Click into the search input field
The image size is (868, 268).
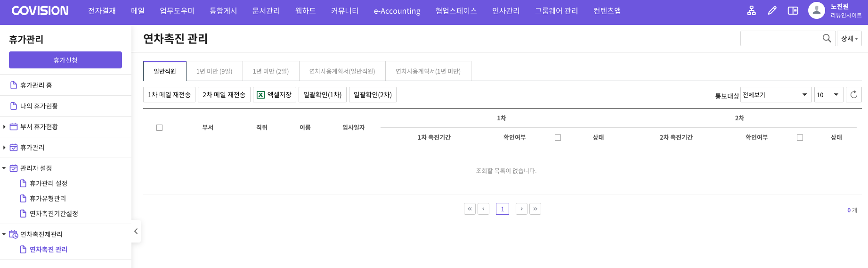point(780,38)
